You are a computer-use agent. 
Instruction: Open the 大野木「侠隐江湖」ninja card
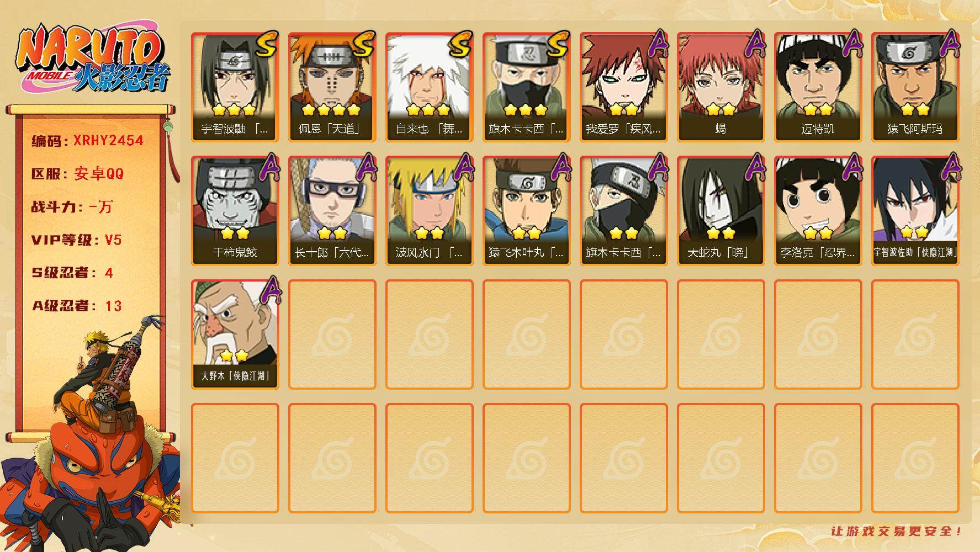235,335
